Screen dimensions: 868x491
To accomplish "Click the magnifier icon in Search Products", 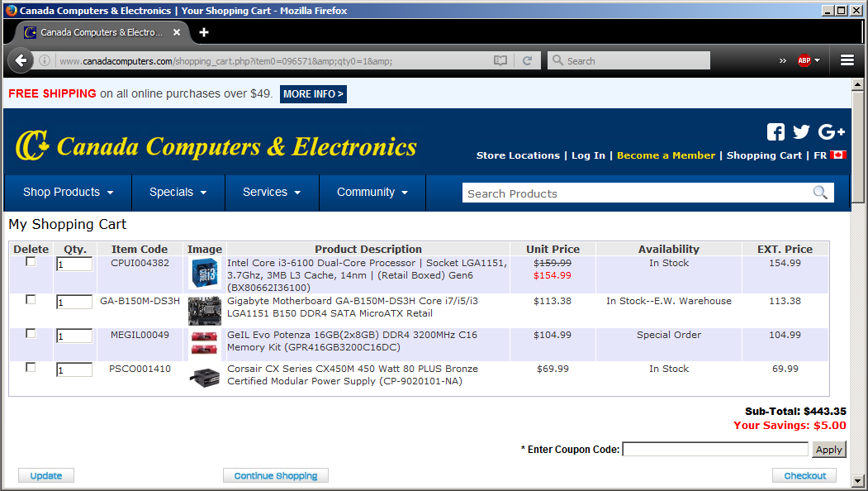I will pyautogui.click(x=820, y=193).
